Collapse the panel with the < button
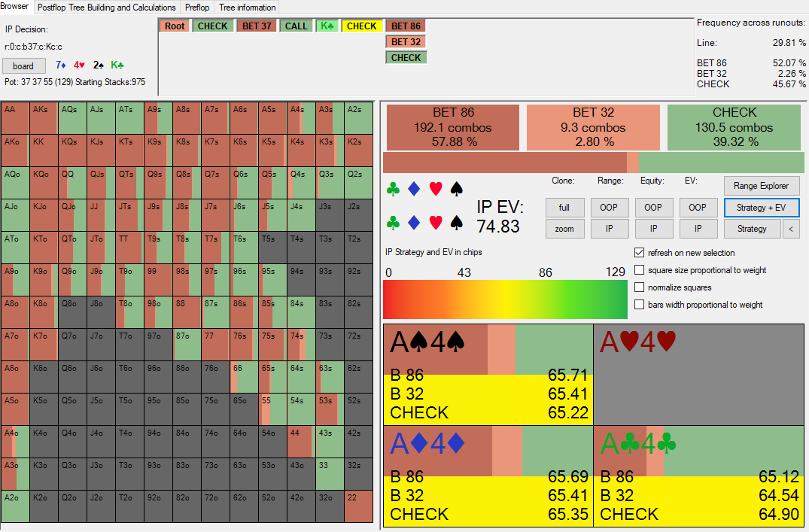Image resolution: width=809 pixels, height=532 pixels. 791,229
